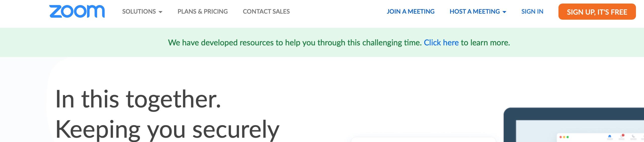Click the 'Keeping you securely' headline text
The height and width of the screenshot is (142, 644).
click(x=167, y=129)
